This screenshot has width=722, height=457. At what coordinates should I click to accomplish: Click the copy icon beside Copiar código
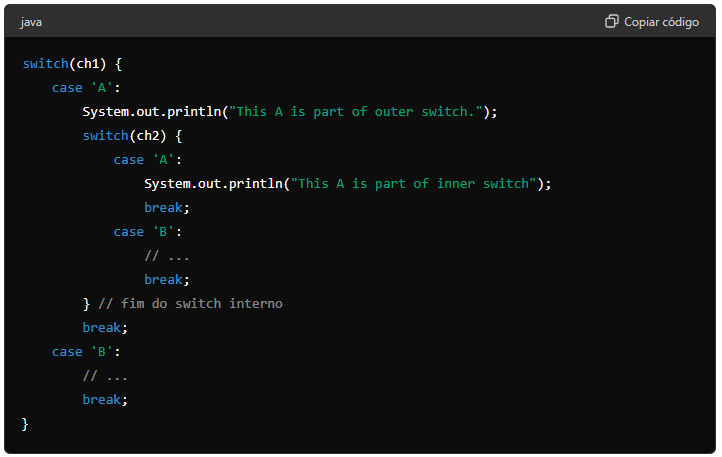[612, 21]
